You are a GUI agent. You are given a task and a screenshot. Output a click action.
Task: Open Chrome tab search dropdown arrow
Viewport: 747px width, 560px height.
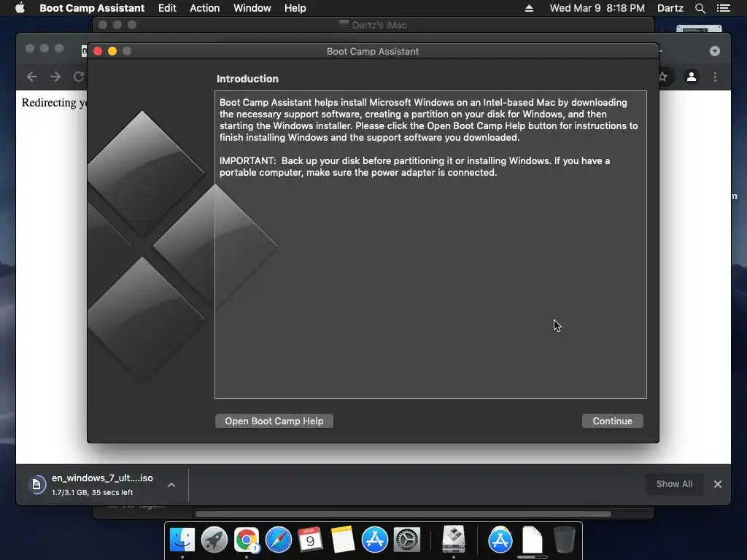(715, 51)
